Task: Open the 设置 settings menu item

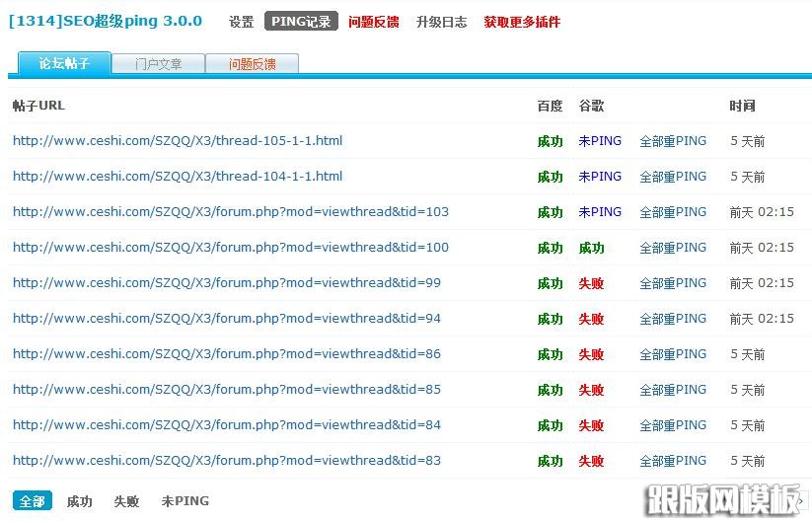Action: 241,22
